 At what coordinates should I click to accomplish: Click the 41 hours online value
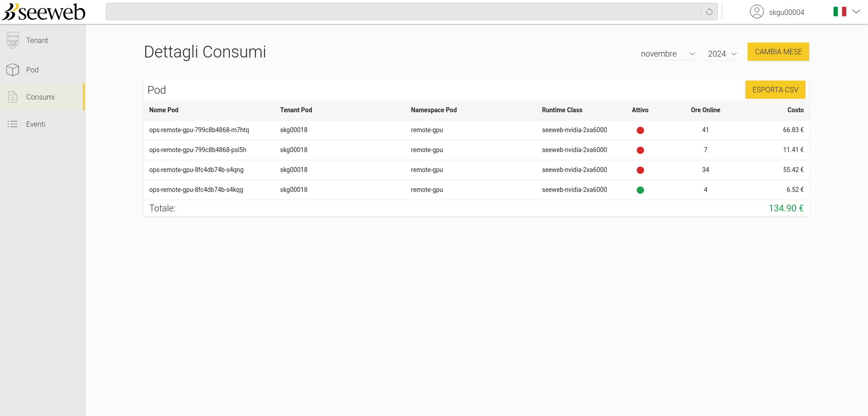point(705,130)
